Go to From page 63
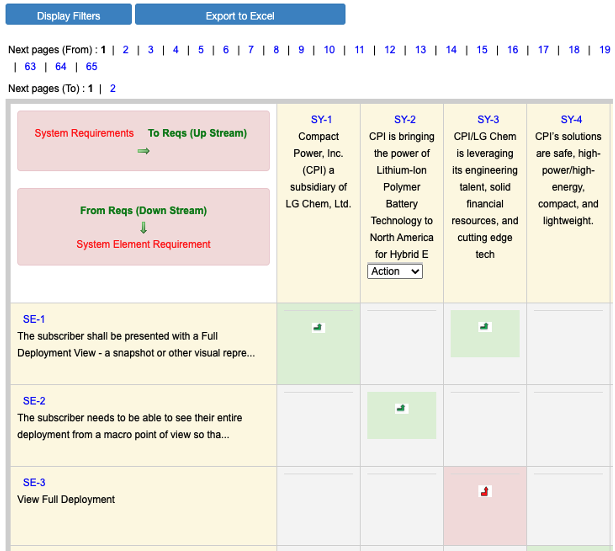Screen dimensions: 615x551 coord(30,67)
